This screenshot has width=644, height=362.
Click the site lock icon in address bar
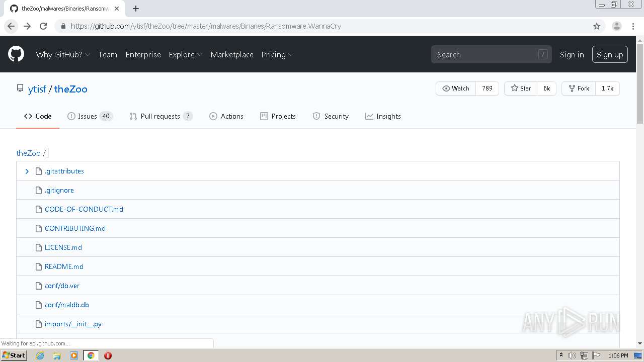point(63,26)
